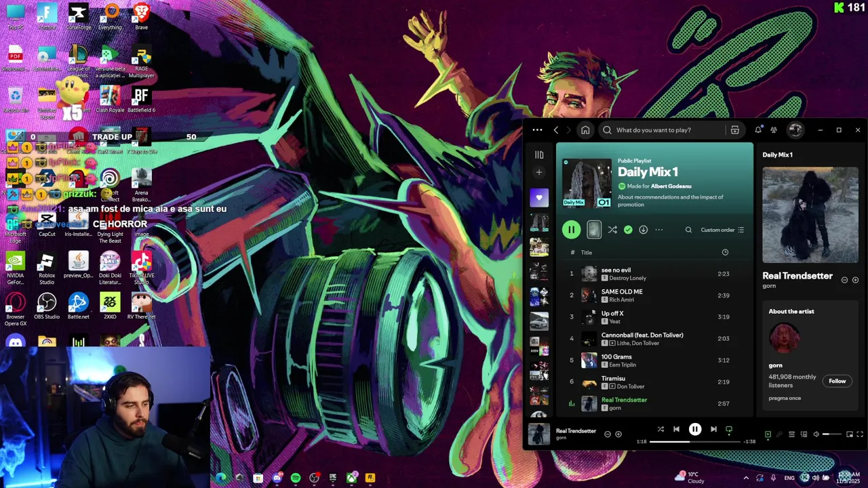Toggle repeat in the player bar
This screenshot has width=868, height=488.
click(x=729, y=429)
